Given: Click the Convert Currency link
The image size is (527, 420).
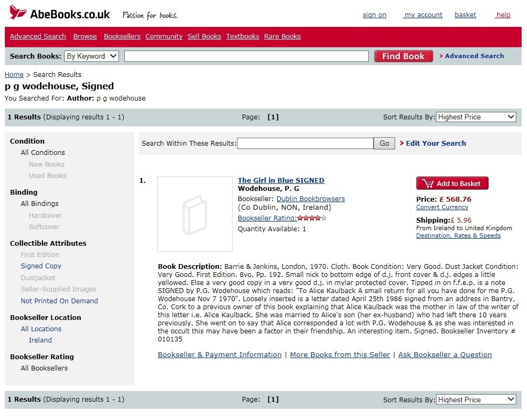Looking at the screenshot, I should [442, 207].
